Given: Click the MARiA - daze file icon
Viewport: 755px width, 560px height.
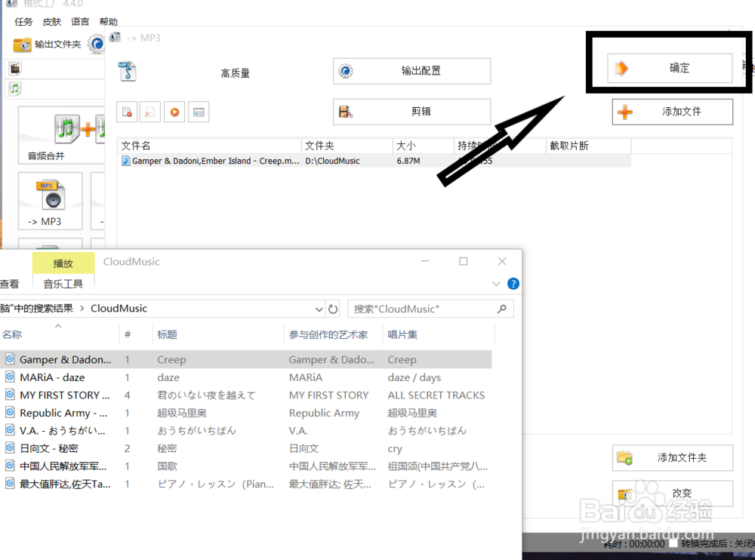Looking at the screenshot, I should (x=10, y=377).
